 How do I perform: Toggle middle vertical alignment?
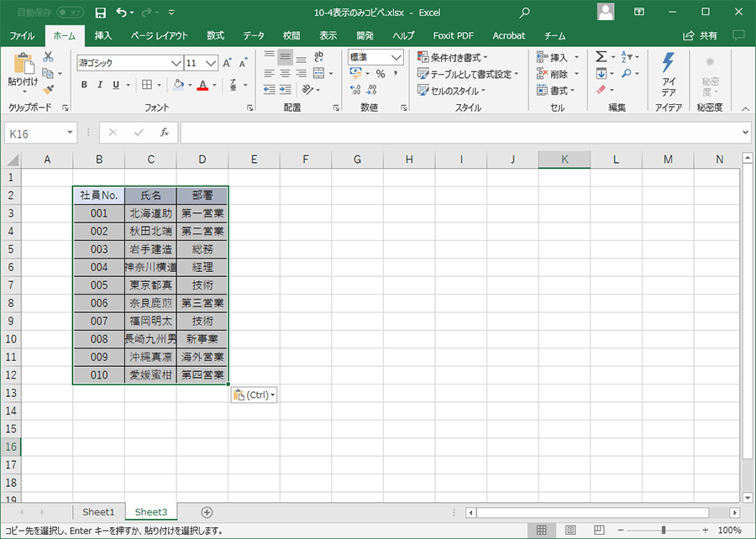pyautogui.click(x=286, y=57)
